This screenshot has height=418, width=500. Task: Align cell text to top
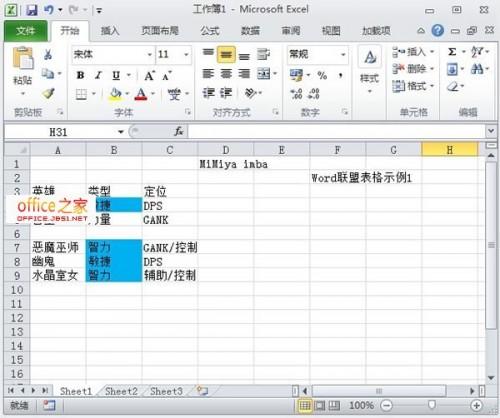coord(208,53)
